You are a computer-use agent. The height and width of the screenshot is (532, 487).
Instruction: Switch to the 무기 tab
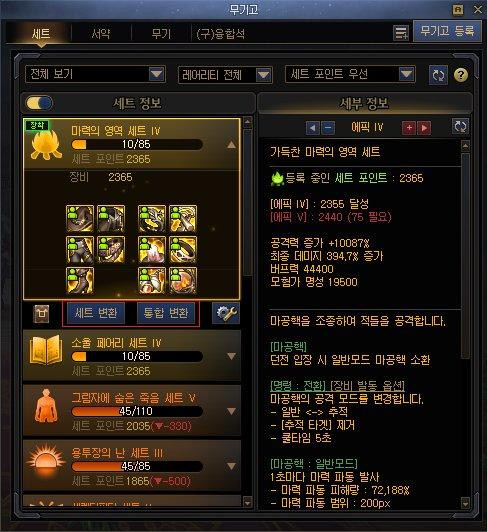[161, 34]
